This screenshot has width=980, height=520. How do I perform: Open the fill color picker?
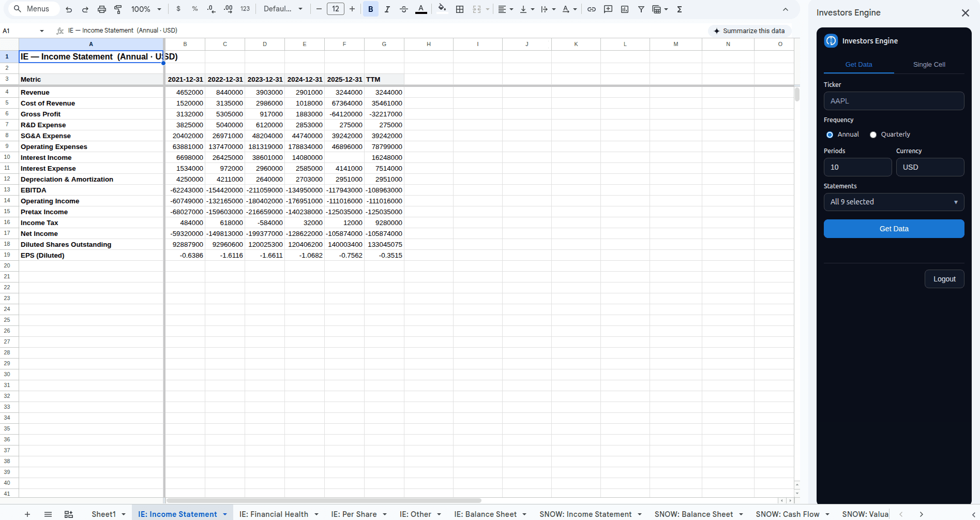(x=442, y=9)
